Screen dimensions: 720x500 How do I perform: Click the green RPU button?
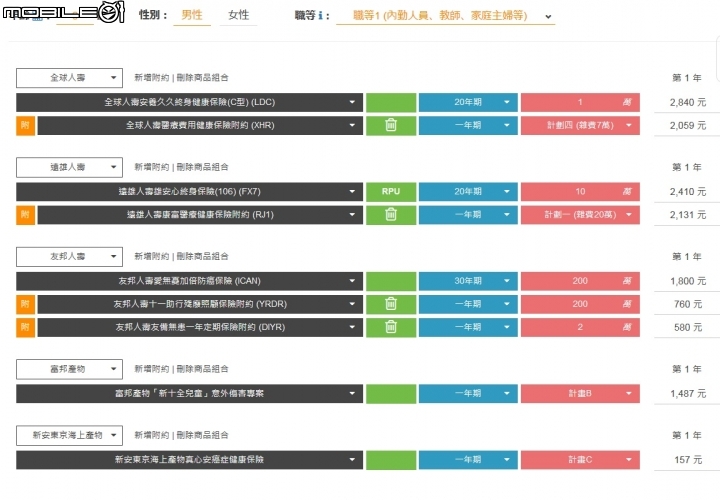coord(391,192)
